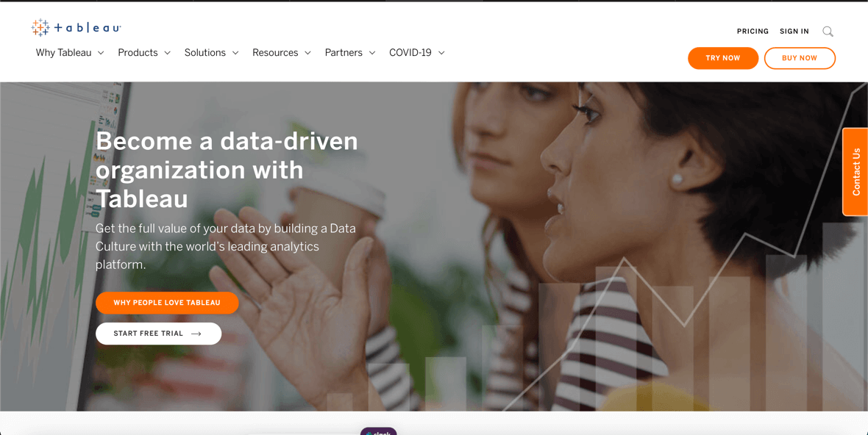Select the Why Tableau menu label
The image size is (868, 435).
coord(64,52)
